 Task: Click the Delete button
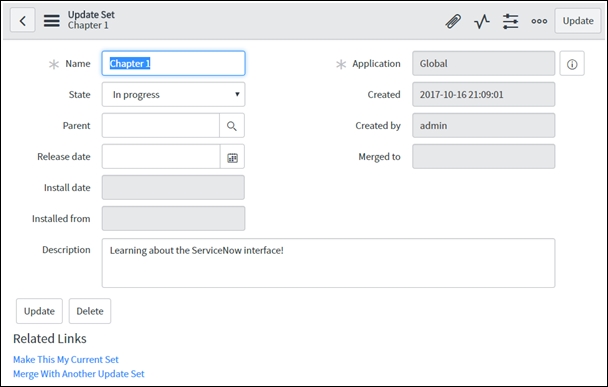90,311
